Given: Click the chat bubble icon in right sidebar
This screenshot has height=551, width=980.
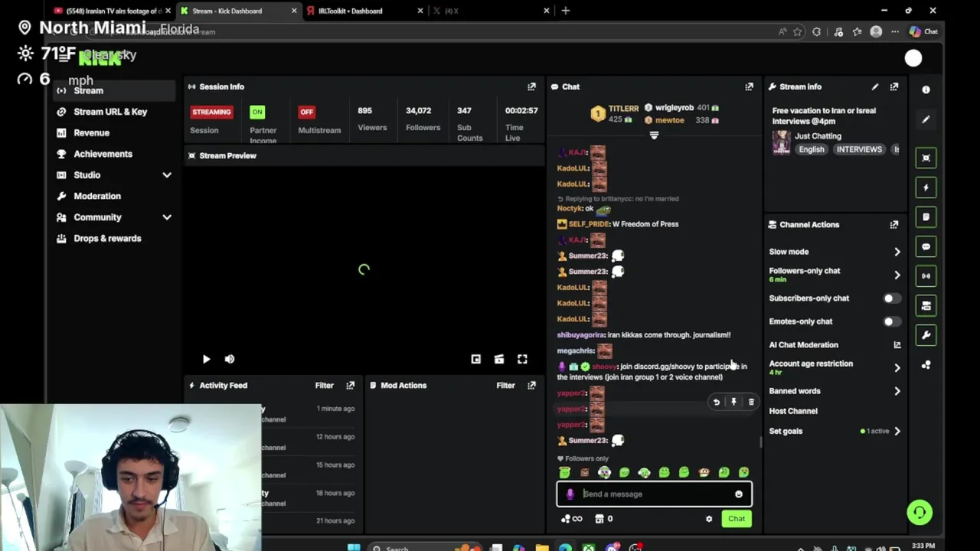Looking at the screenshot, I should tap(926, 246).
